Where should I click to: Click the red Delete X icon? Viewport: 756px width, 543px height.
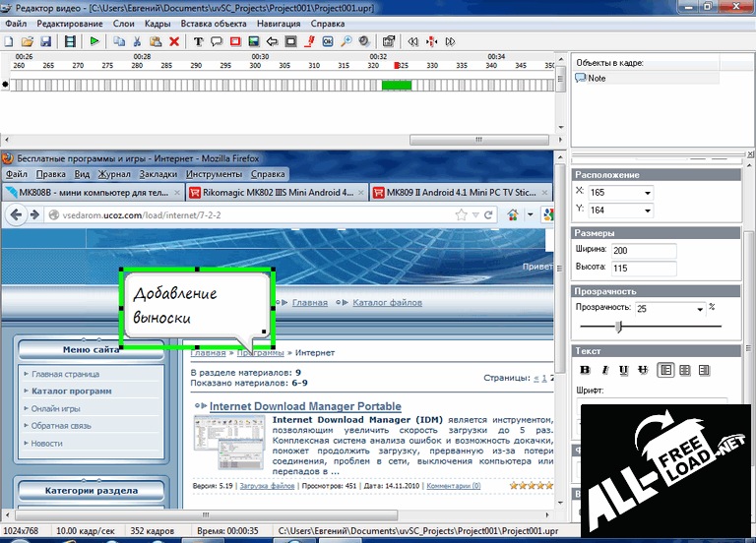174,41
